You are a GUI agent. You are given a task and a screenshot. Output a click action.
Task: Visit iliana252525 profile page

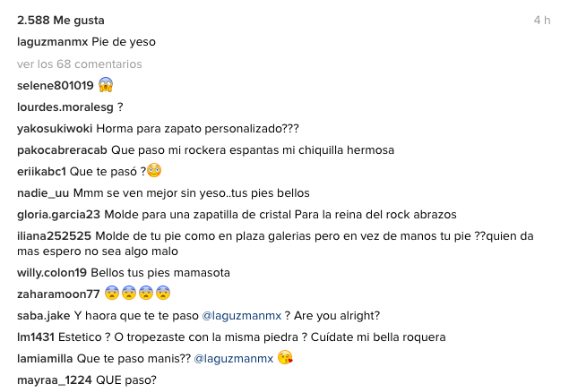click(54, 236)
